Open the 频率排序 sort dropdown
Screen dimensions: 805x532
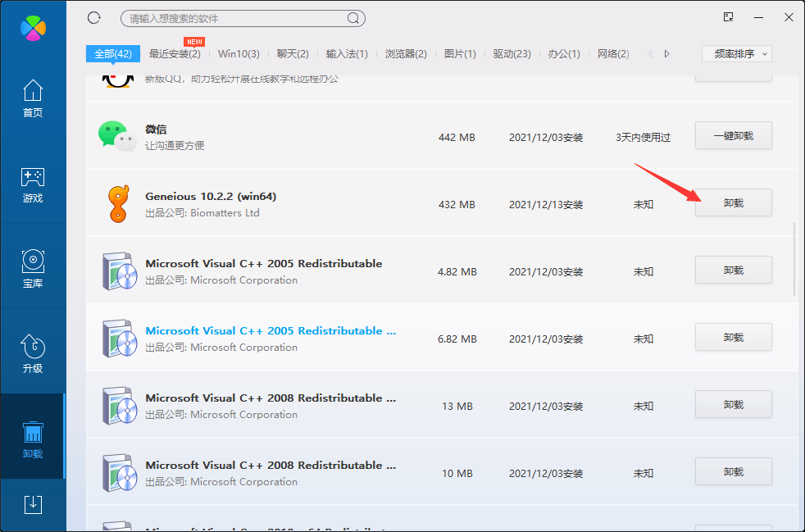(x=736, y=54)
